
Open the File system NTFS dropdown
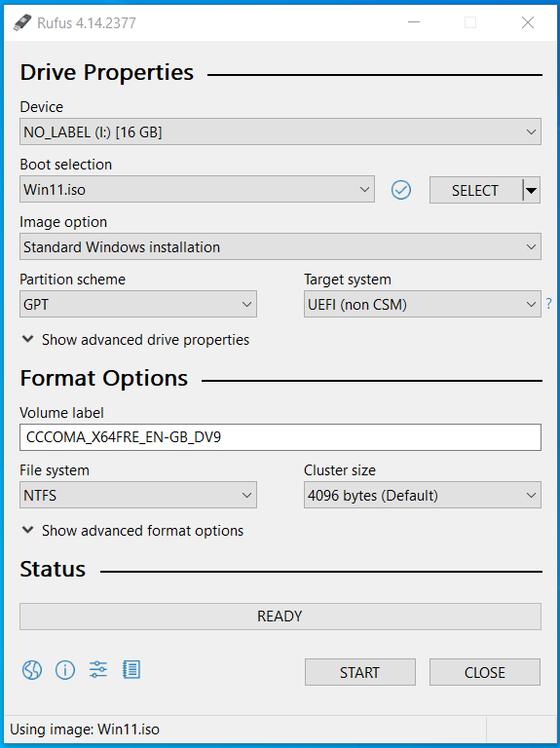138,495
